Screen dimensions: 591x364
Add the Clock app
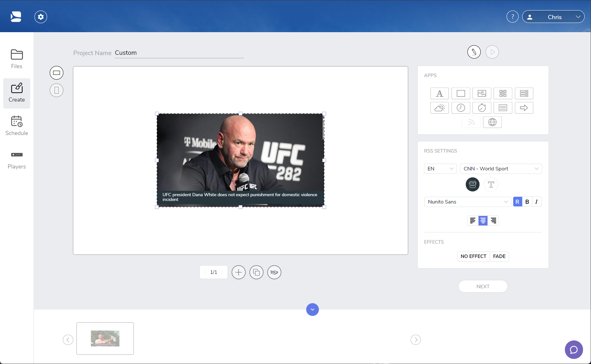pos(461,108)
